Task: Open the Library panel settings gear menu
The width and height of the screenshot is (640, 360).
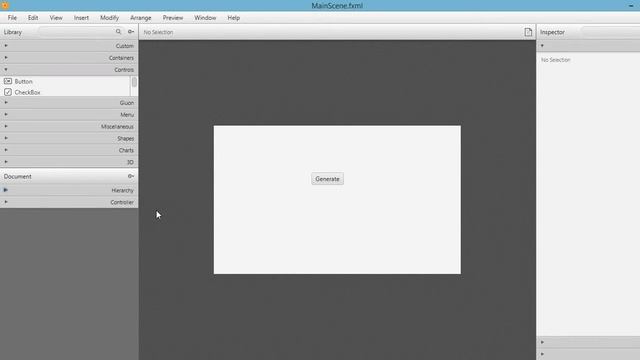Action: coord(131,32)
